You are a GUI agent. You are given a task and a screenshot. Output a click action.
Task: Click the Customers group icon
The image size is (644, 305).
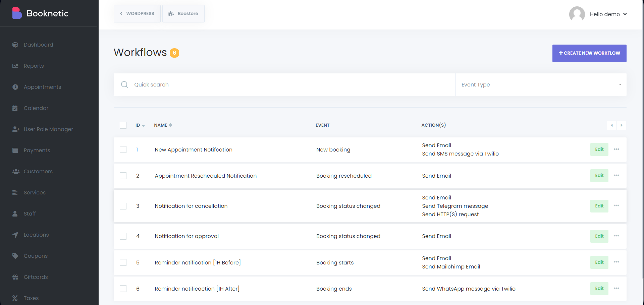(x=16, y=172)
